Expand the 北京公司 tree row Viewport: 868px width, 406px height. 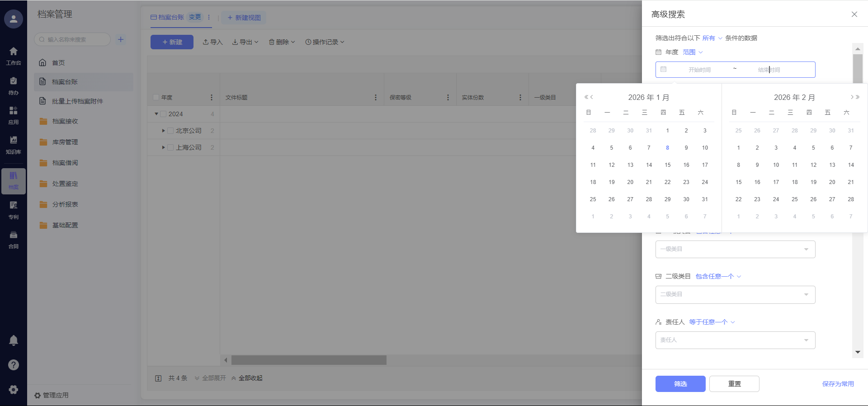[163, 131]
